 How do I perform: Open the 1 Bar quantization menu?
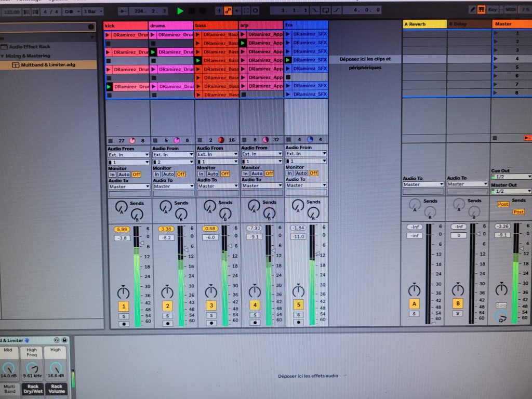click(92, 11)
